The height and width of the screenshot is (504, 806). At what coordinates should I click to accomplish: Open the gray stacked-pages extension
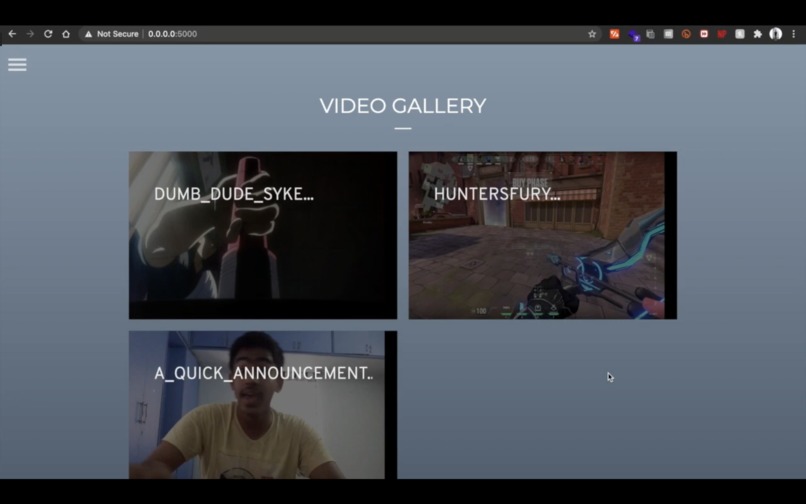coord(651,34)
